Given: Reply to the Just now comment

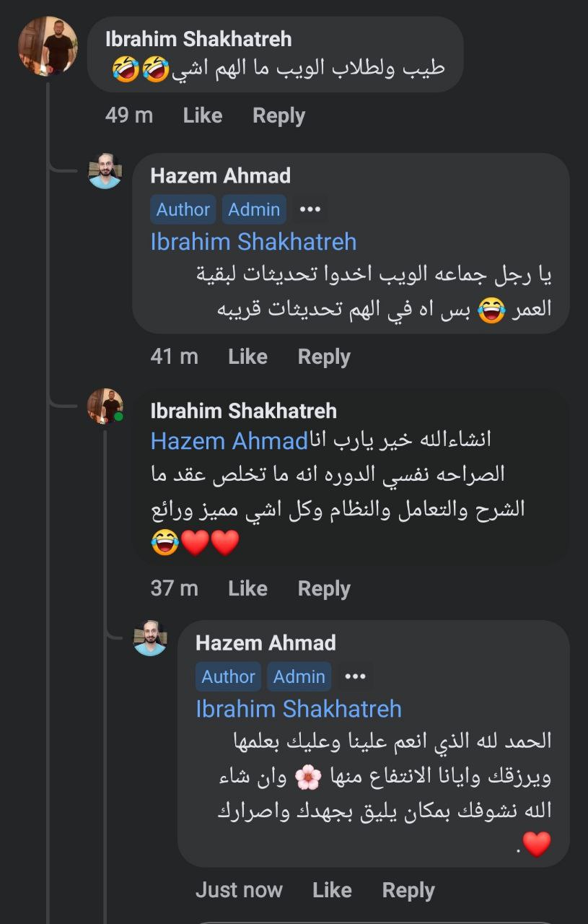Looking at the screenshot, I should 408,890.
